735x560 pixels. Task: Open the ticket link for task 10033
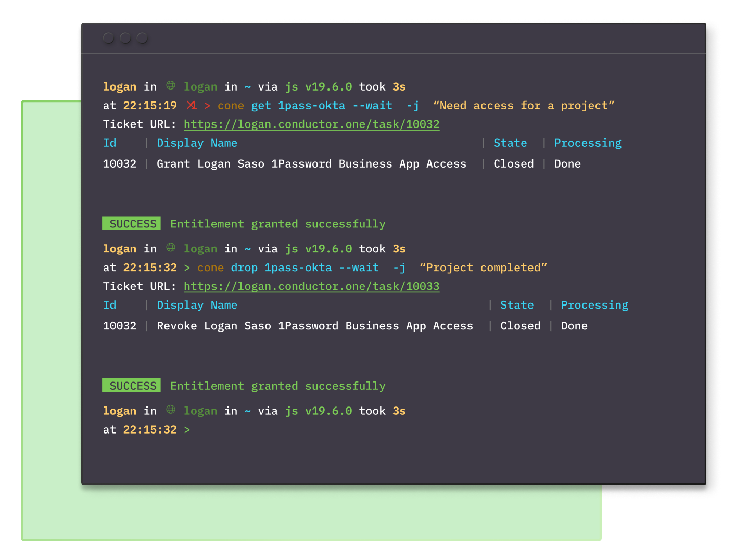click(311, 286)
